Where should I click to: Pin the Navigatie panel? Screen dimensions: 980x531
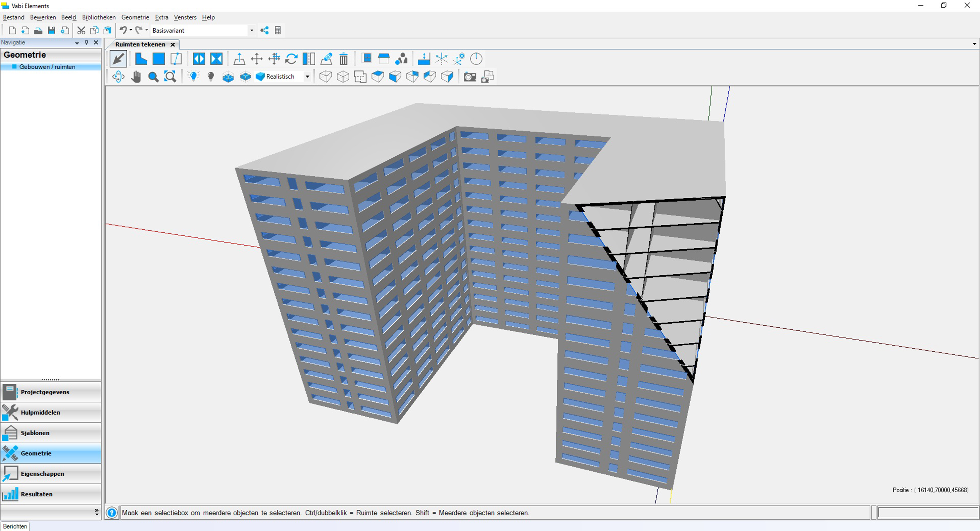tap(86, 43)
